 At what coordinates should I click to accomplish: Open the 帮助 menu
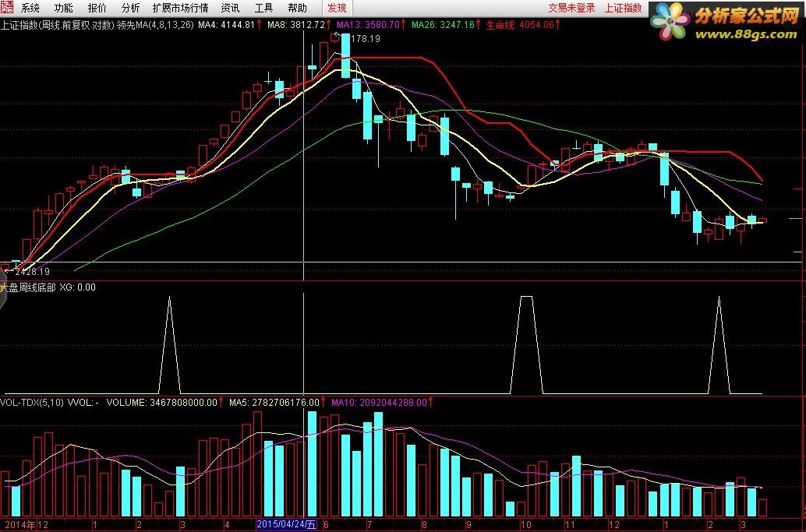(297, 8)
